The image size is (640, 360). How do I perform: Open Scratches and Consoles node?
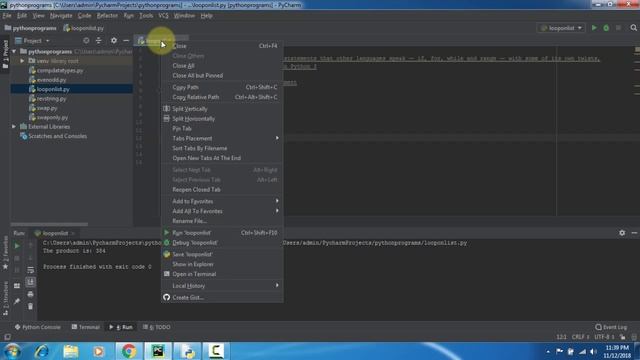(x=58, y=136)
